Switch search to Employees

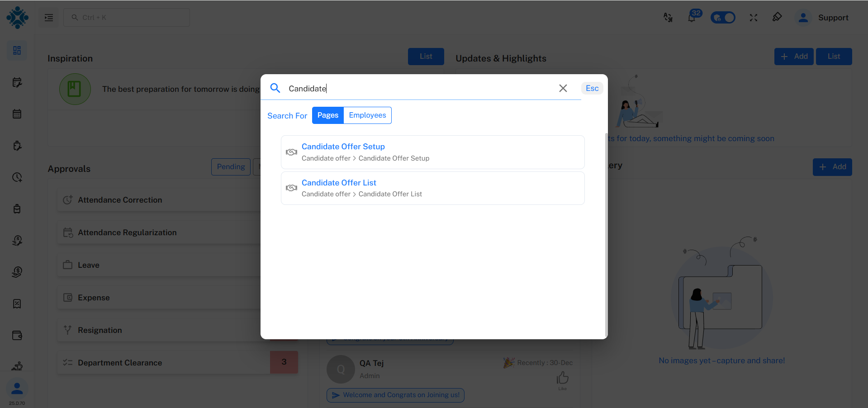coord(367,115)
